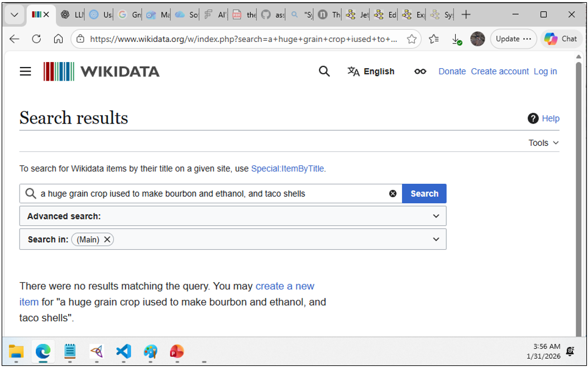
Task: Open File Explorer from the taskbar
Action: coord(16,351)
